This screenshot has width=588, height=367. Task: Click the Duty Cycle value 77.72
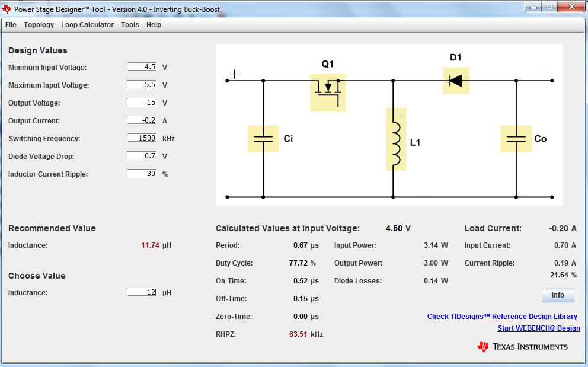click(x=298, y=263)
